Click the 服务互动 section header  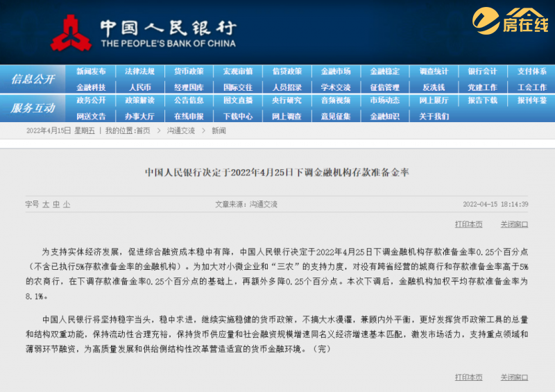(x=33, y=108)
